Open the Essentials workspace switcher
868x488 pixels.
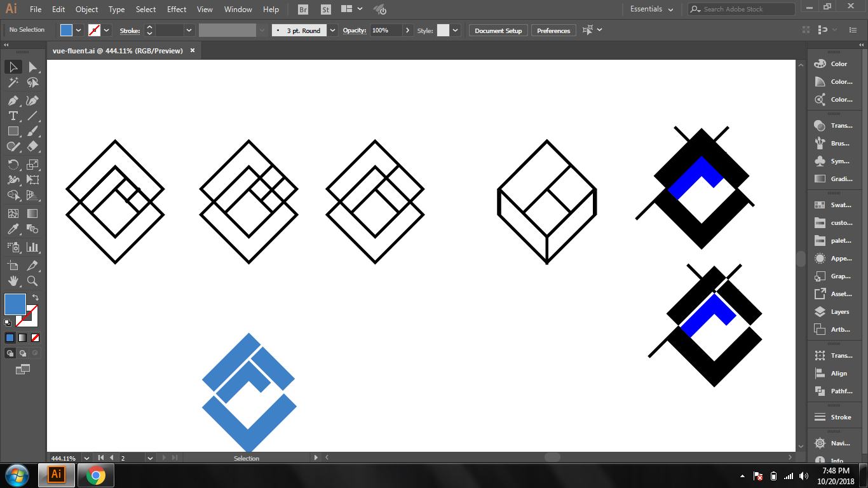click(651, 9)
